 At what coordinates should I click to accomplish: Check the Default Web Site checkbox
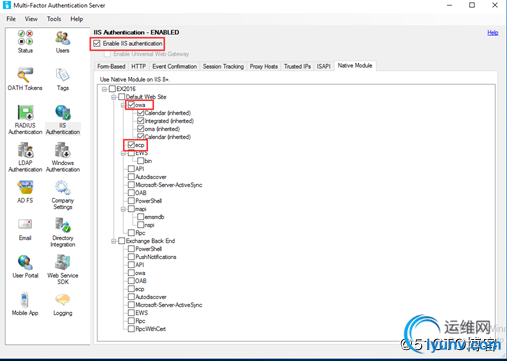click(x=122, y=97)
